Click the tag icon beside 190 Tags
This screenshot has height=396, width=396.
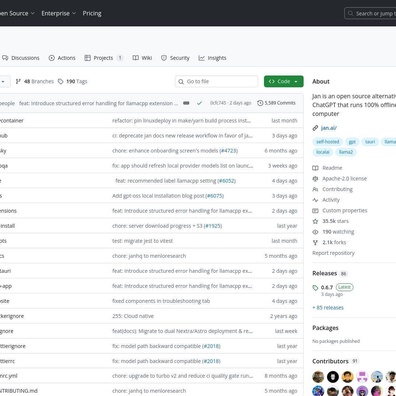click(x=60, y=81)
